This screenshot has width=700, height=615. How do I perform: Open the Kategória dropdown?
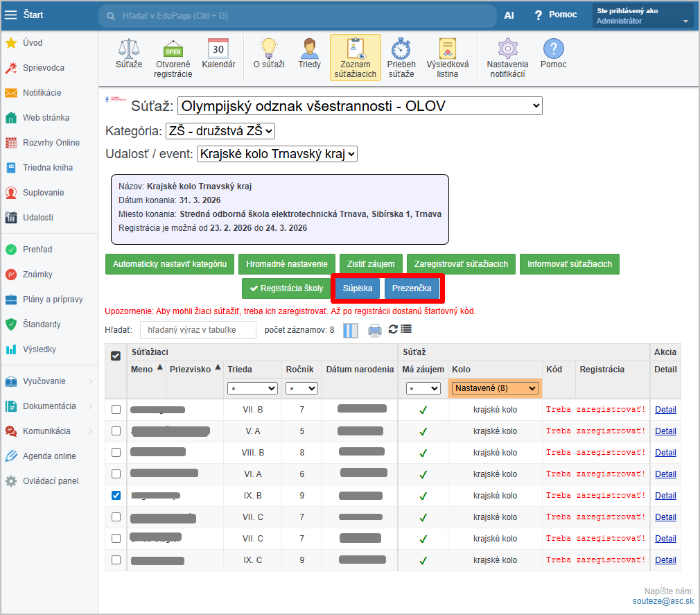point(220,130)
